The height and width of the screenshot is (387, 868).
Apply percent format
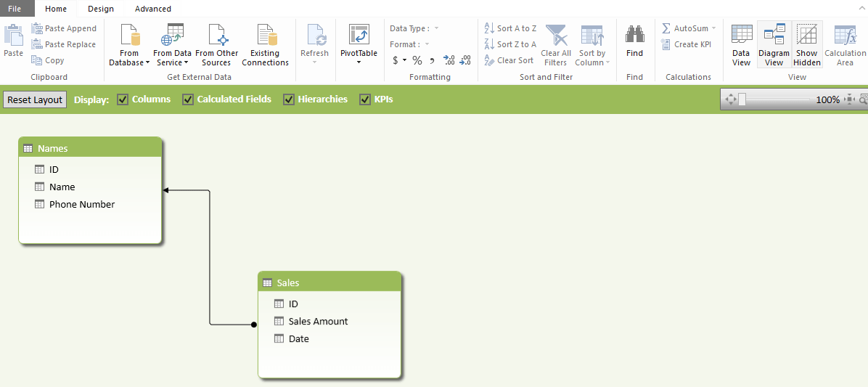[417, 60]
